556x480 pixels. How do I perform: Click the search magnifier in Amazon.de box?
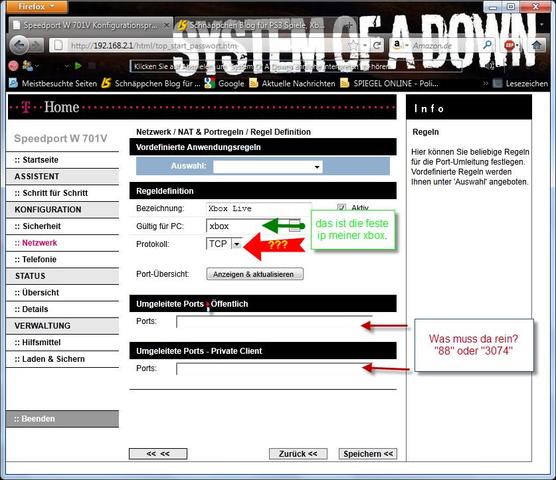488,45
